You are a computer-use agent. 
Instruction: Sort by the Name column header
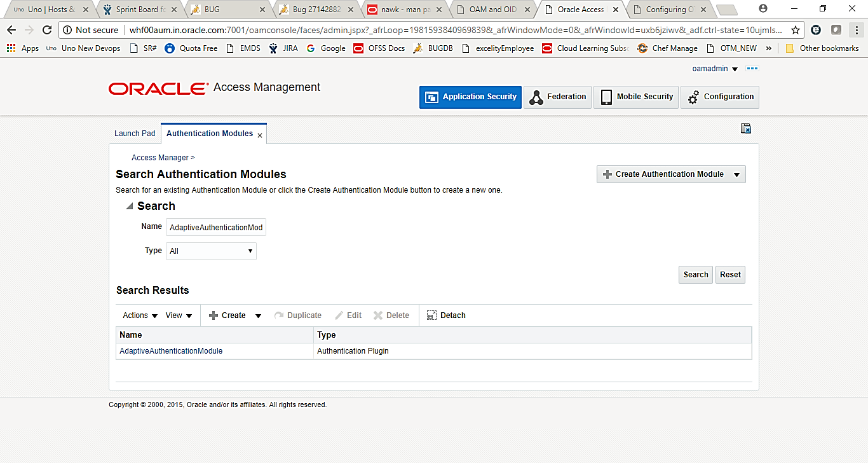click(x=215, y=335)
